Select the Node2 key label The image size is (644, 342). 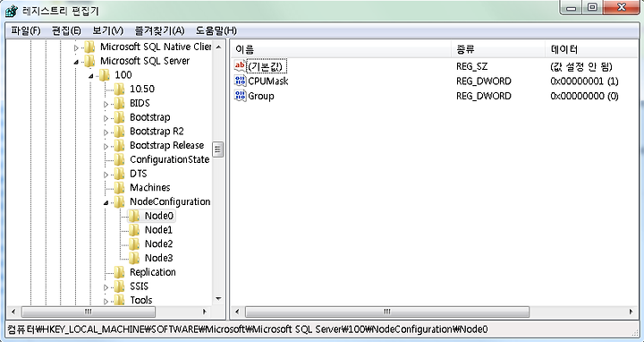158,244
